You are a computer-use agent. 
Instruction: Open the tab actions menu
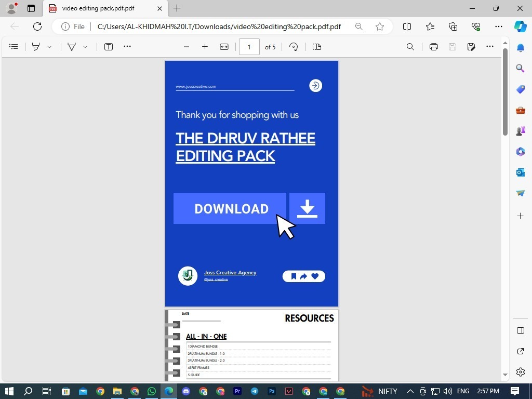[x=31, y=8]
